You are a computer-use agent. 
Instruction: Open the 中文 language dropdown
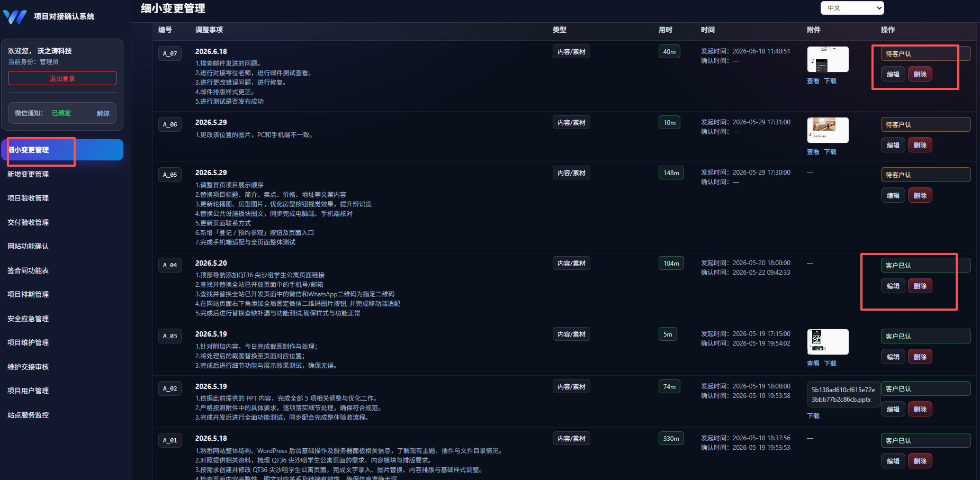[x=852, y=8]
